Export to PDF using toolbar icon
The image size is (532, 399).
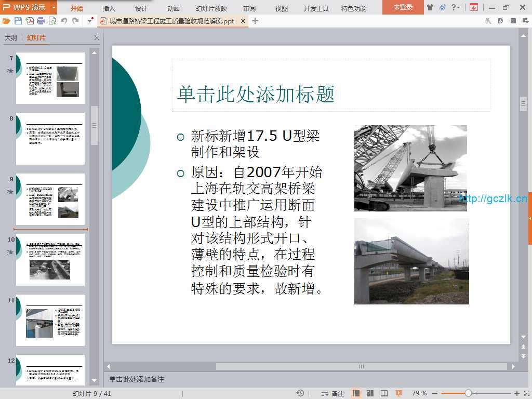[x=30, y=21]
